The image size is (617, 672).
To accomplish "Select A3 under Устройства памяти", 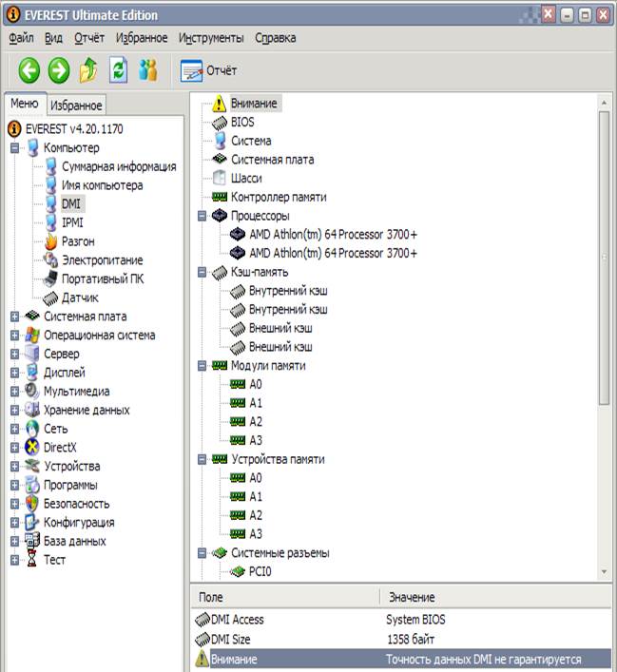I will (x=256, y=533).
